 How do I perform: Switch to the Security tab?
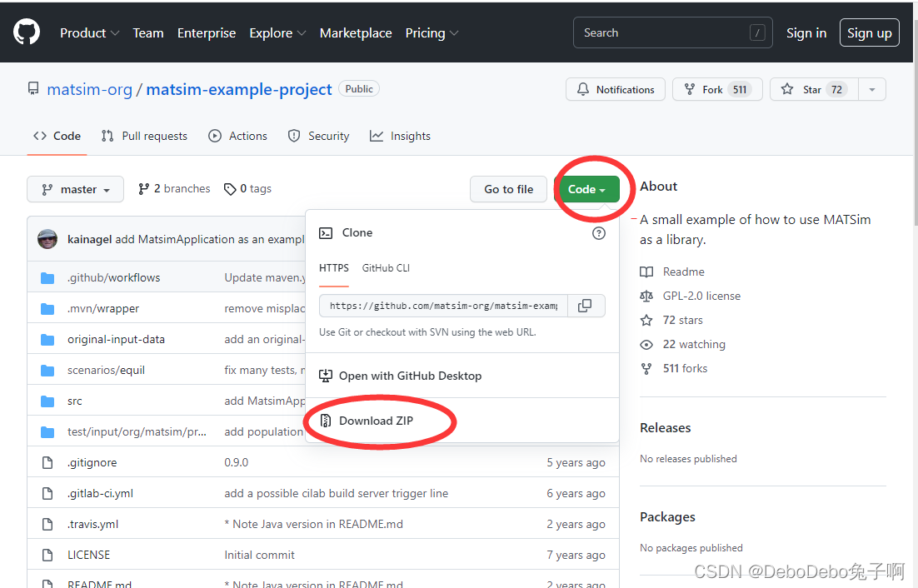tap(318, 136)
